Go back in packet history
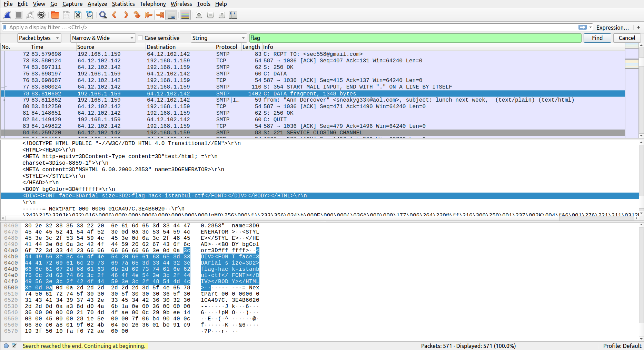This screenshot has width=644, height=350. [115, 15]
